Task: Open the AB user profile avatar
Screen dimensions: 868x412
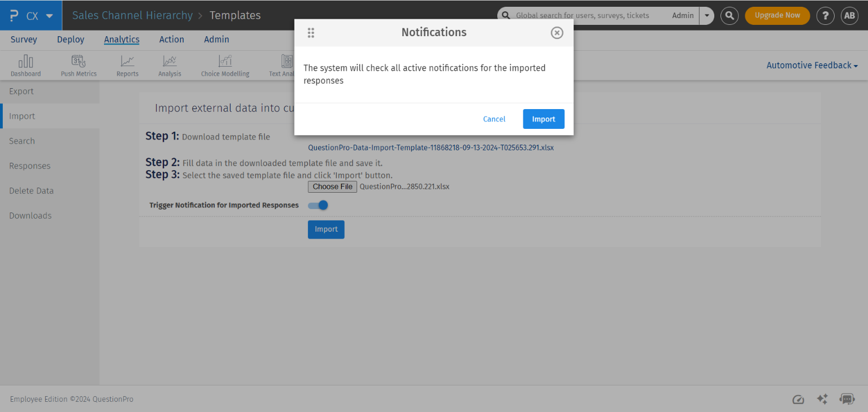Action: click(849, 15)
